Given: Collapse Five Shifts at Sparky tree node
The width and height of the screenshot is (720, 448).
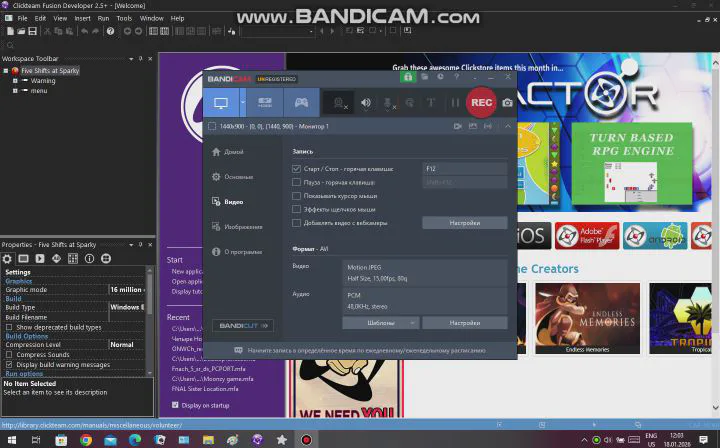Looking at the screenshot, I should (6, 71).
